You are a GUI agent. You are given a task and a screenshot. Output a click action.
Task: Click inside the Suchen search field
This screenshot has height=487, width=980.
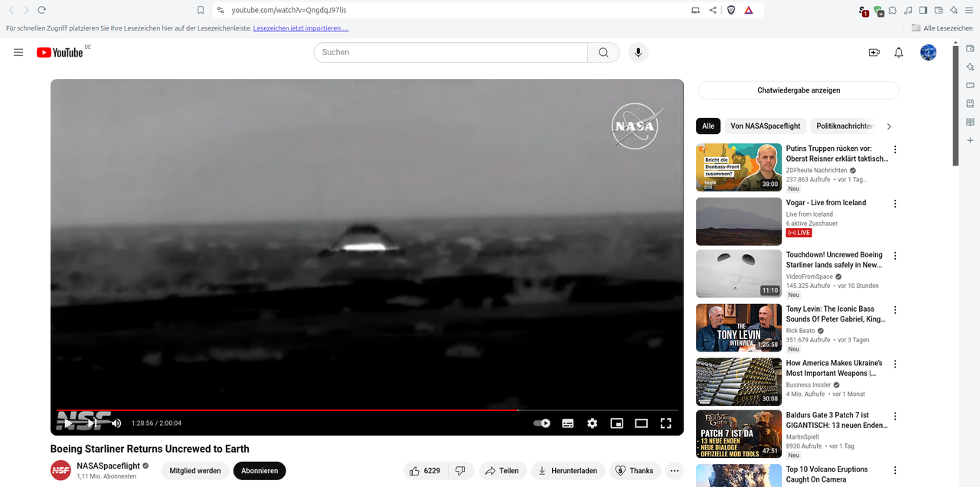450,52
